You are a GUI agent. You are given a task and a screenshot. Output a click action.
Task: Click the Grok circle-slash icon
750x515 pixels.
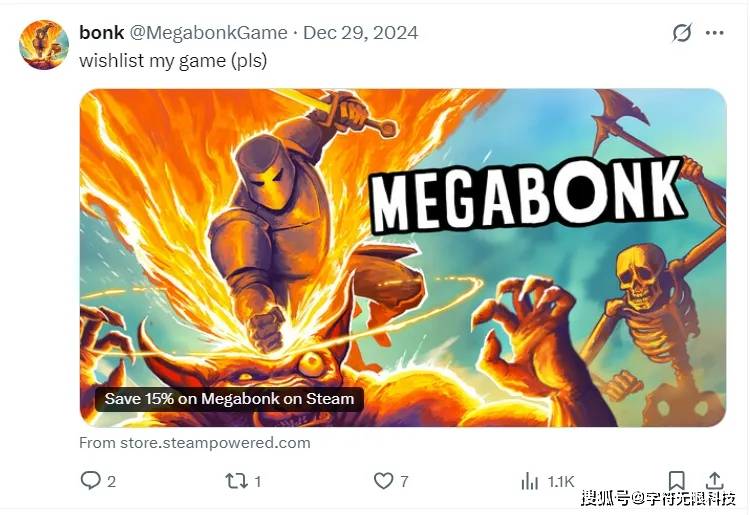(x=682, y=33)
